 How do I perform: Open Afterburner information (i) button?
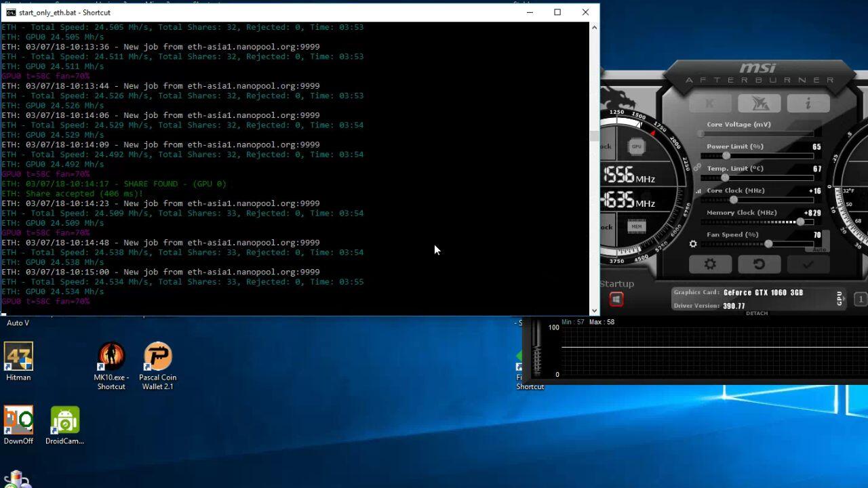(808, 103)
